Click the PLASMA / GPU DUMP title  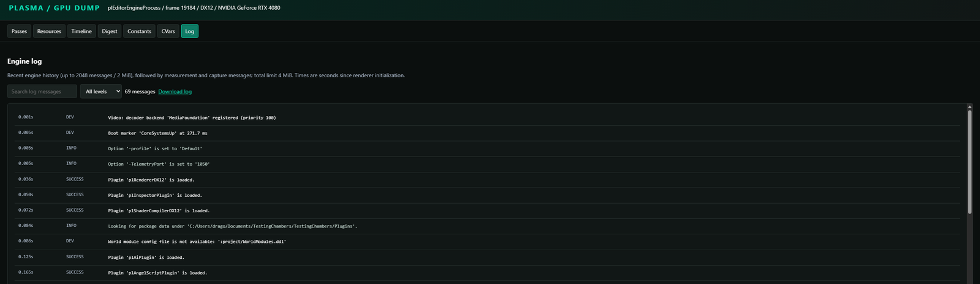click(54, 8)
